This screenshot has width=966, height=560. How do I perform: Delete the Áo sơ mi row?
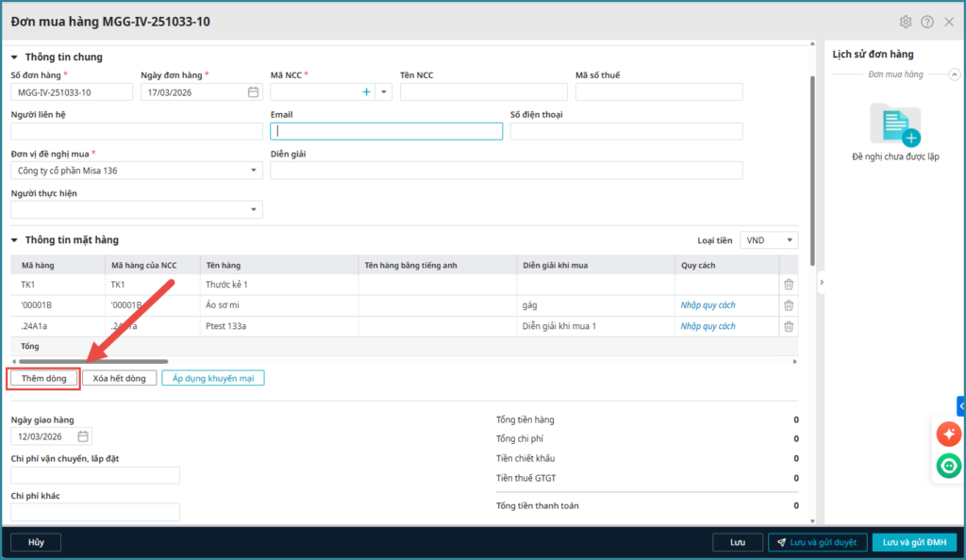(x=789, y=305)
